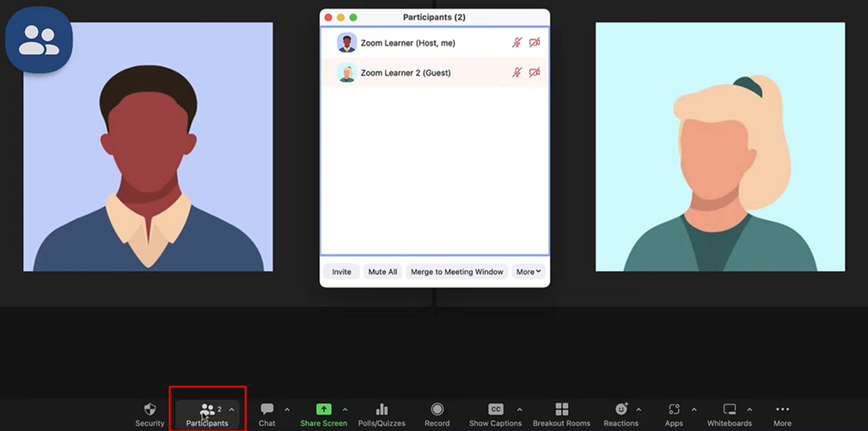This screenshot has height=431, width=868.
Task: Click the Participants icon in toolbar
Action: click(x=207, y=410)
